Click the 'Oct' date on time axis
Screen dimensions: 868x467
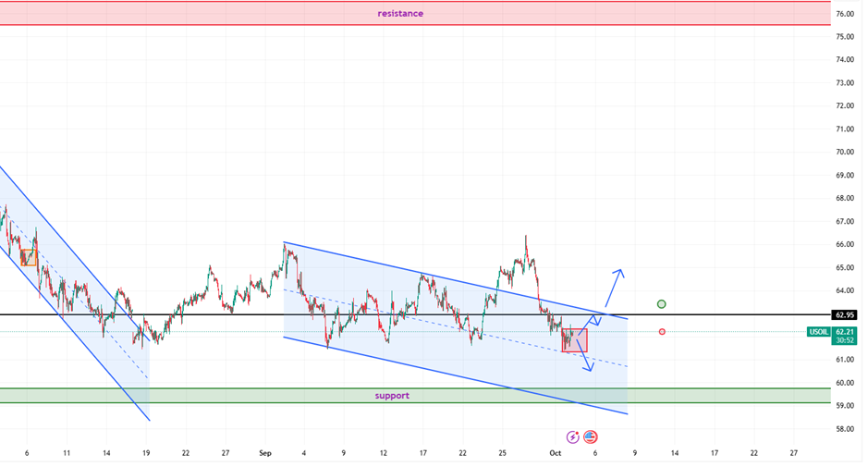[x=556, y=453]
